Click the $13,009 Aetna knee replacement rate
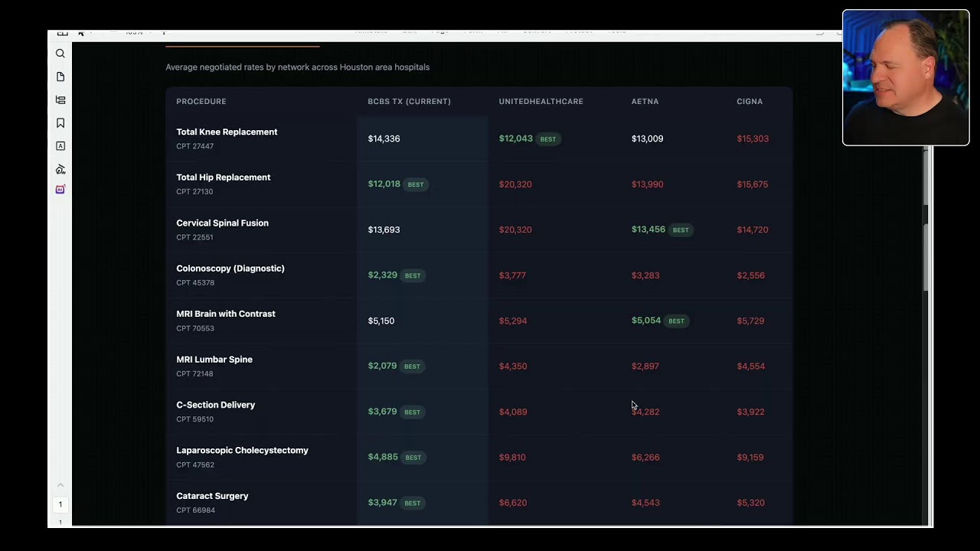Screen dimensions: 980x551 (x=647, y=139)
